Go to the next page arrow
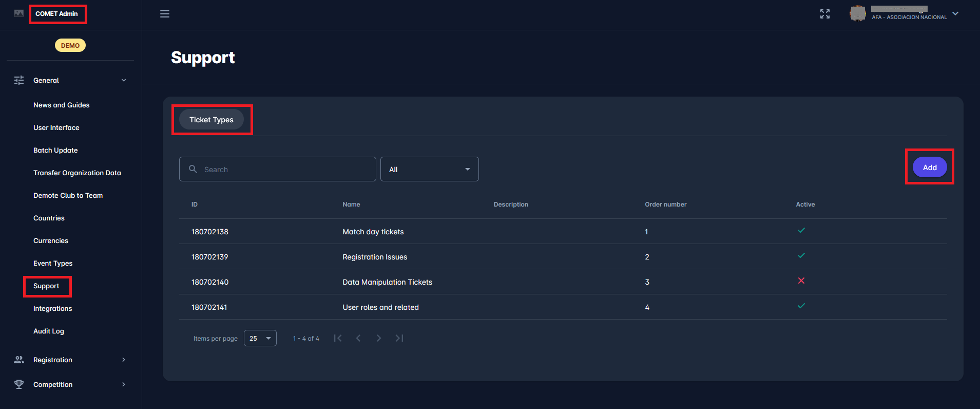This screenshot has width=980, height=409. coord(379,338)
